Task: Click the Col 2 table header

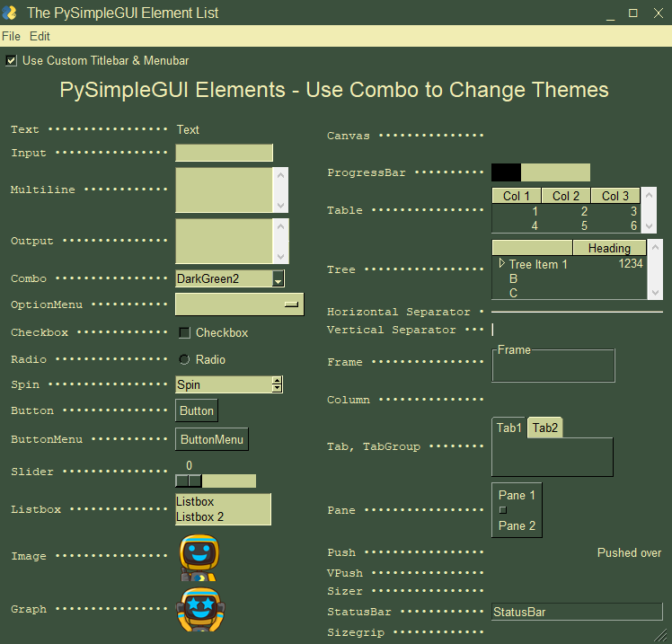Action: [x=566, y=196]
